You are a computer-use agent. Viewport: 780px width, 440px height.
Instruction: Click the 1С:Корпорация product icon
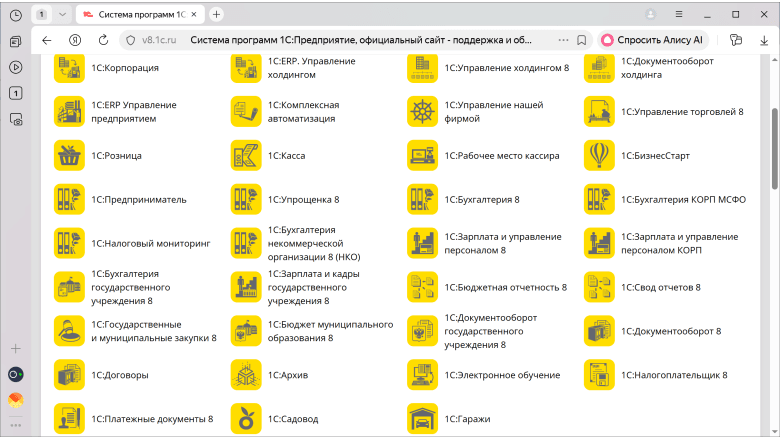pos(69,68)
